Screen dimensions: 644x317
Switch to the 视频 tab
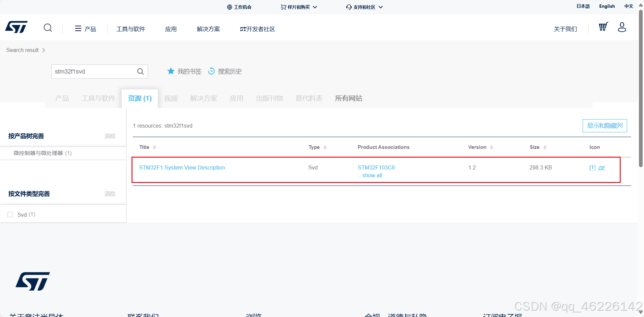click(x=171, y=98)
